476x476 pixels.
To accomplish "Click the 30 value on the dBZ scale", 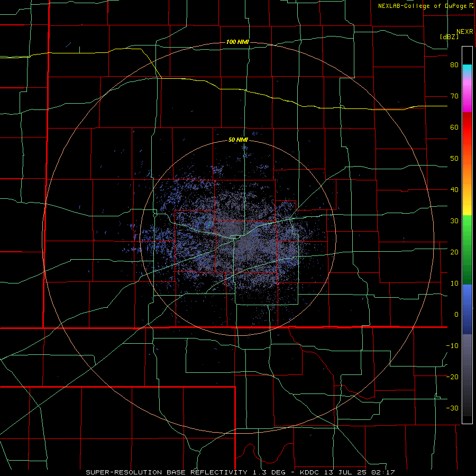I will pos(454,221).
